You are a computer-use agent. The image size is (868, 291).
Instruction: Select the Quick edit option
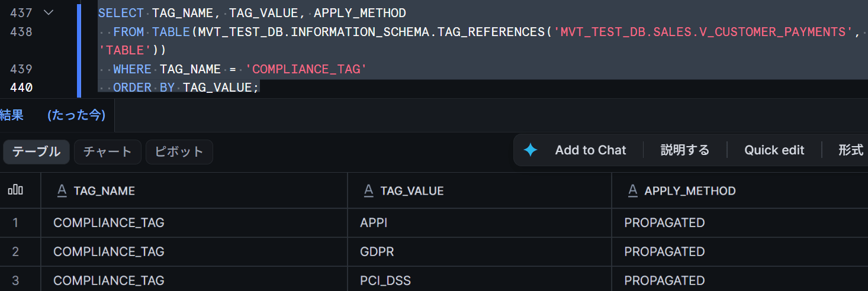tap(774, 150)
